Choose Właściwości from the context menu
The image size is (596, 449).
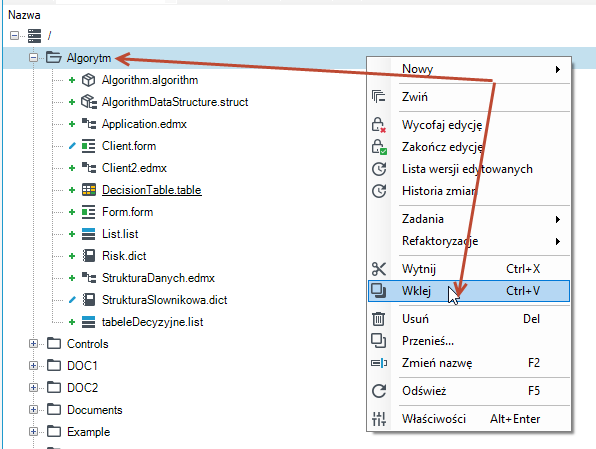click(x=469, y=419)
